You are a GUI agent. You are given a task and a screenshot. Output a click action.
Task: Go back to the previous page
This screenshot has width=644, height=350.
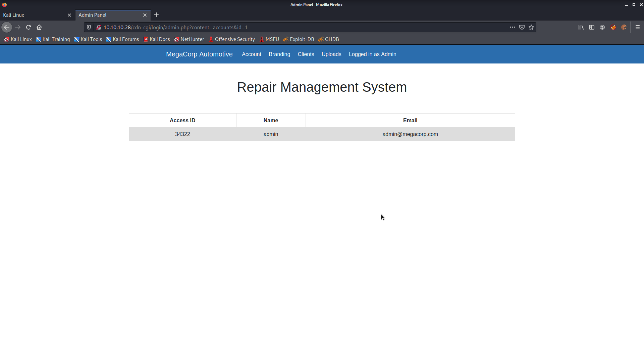[x=7, y=27]
